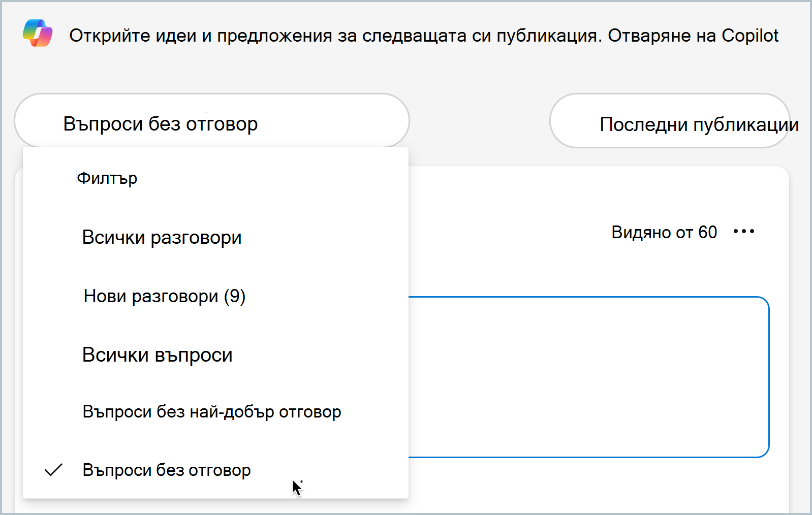
Task: Open Copilot ideas and suggestions link
Action: tap(424, 36)
